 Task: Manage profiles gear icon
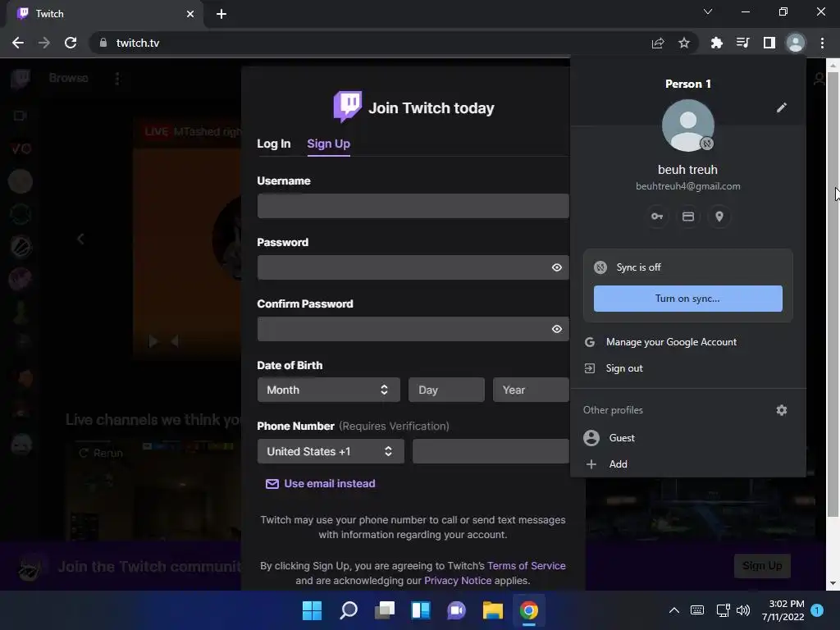tap(782, 410)
